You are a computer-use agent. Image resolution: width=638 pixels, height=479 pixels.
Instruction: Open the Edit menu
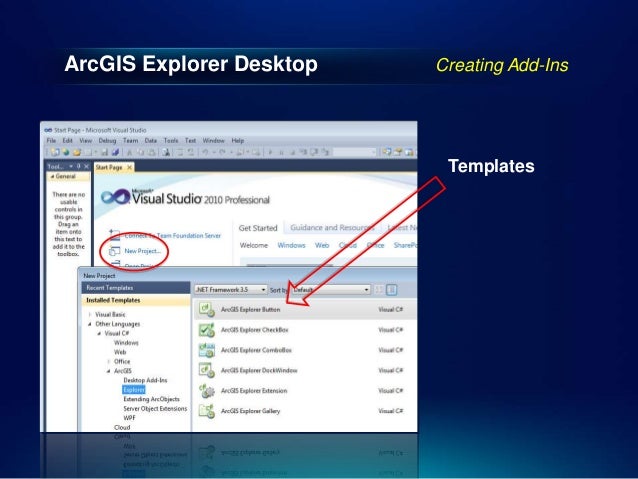point(68,140)
